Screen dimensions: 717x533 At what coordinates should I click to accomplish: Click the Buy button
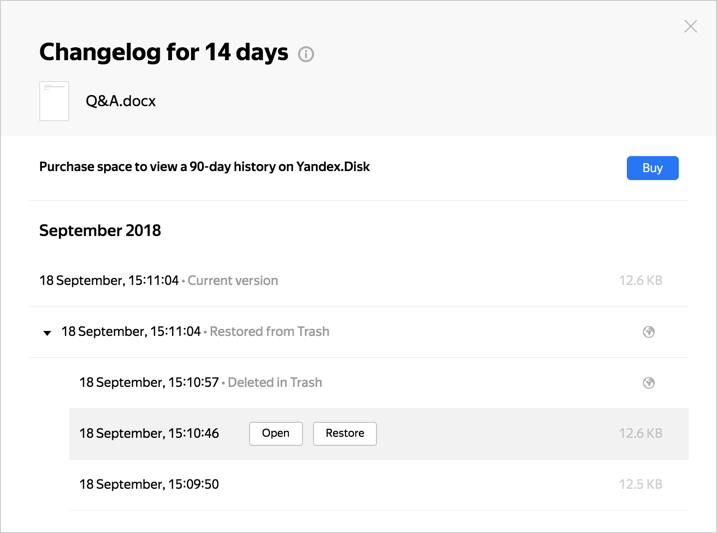pyautogui.click(x=653, y=168)
